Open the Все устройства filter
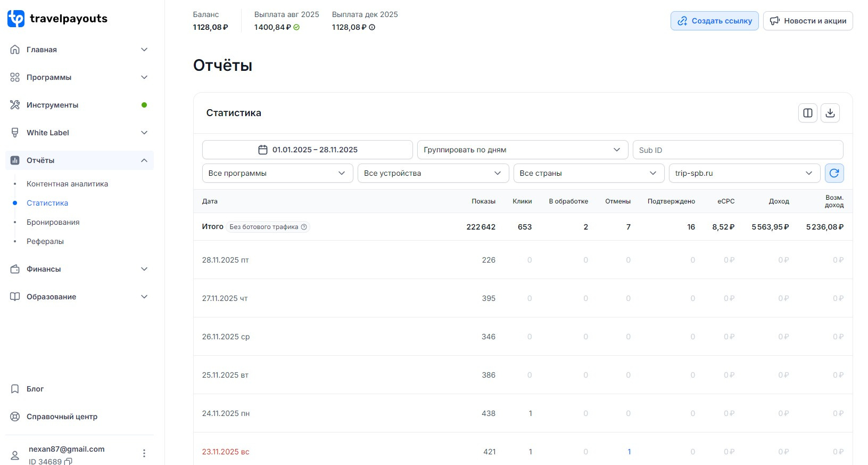Screen dimensions: 868x465 433,173
